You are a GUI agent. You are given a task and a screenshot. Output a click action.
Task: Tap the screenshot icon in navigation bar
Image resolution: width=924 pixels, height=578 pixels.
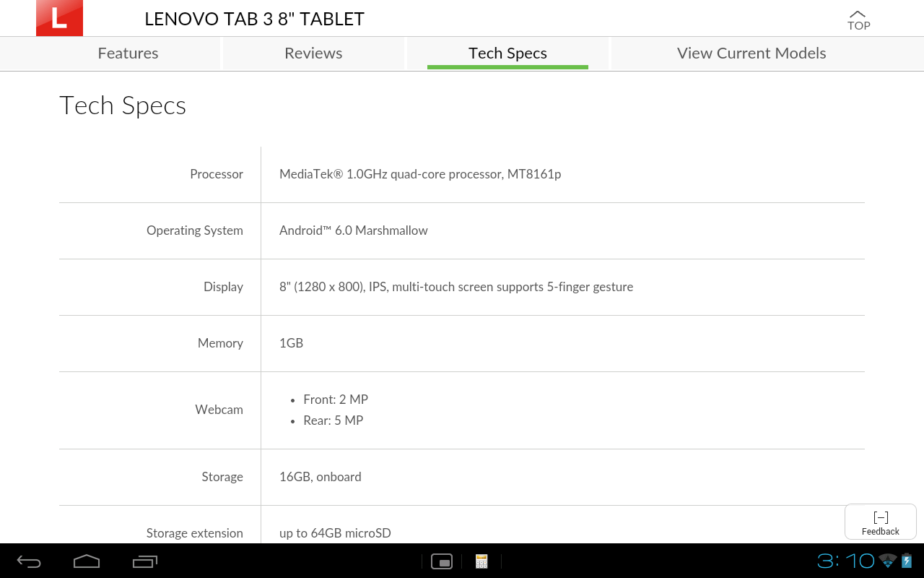[441, 561]
